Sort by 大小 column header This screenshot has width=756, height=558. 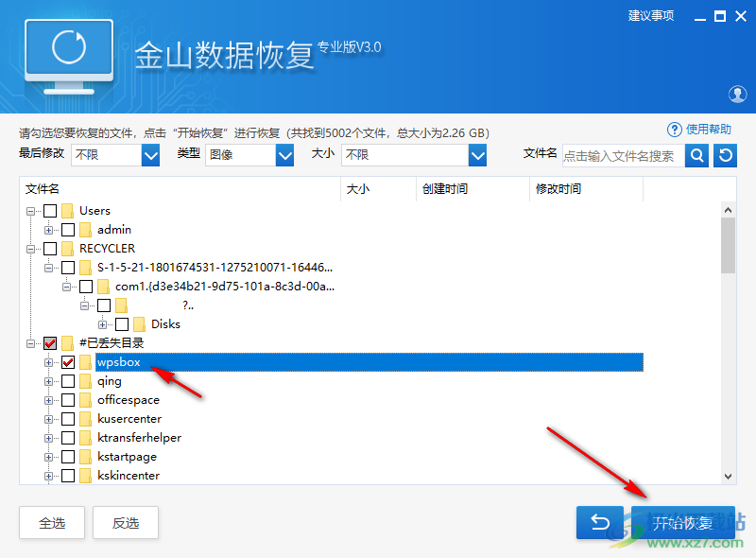click(379, 189)
